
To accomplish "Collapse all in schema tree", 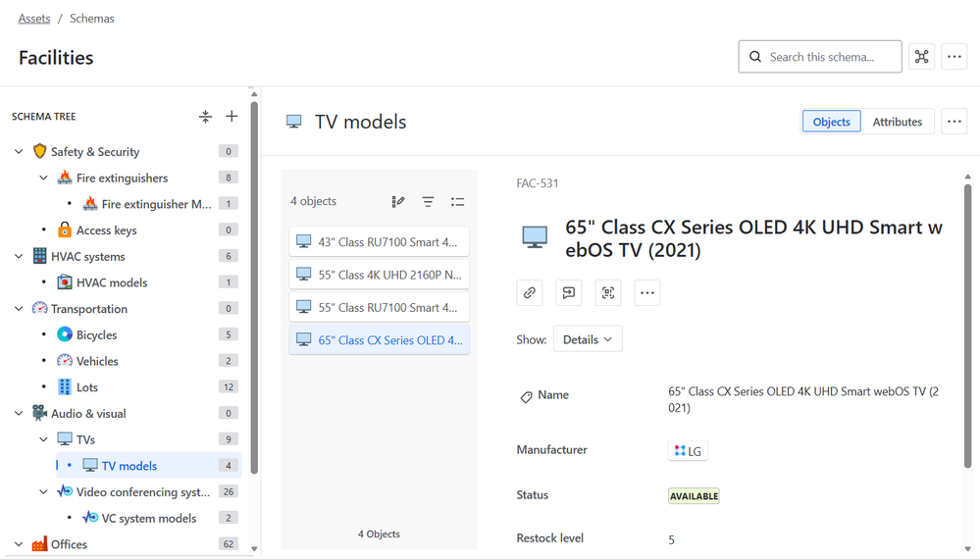I will tap(205, 117).
